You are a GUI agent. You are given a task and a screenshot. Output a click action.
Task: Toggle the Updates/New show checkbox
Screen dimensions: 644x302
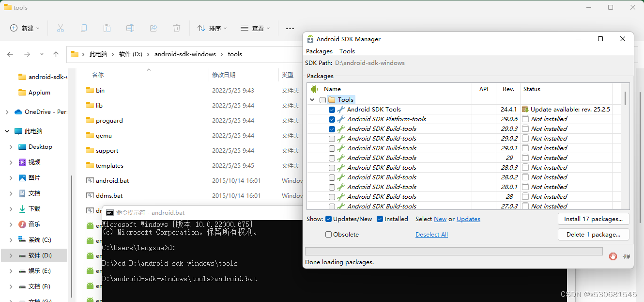click(329, 219)
